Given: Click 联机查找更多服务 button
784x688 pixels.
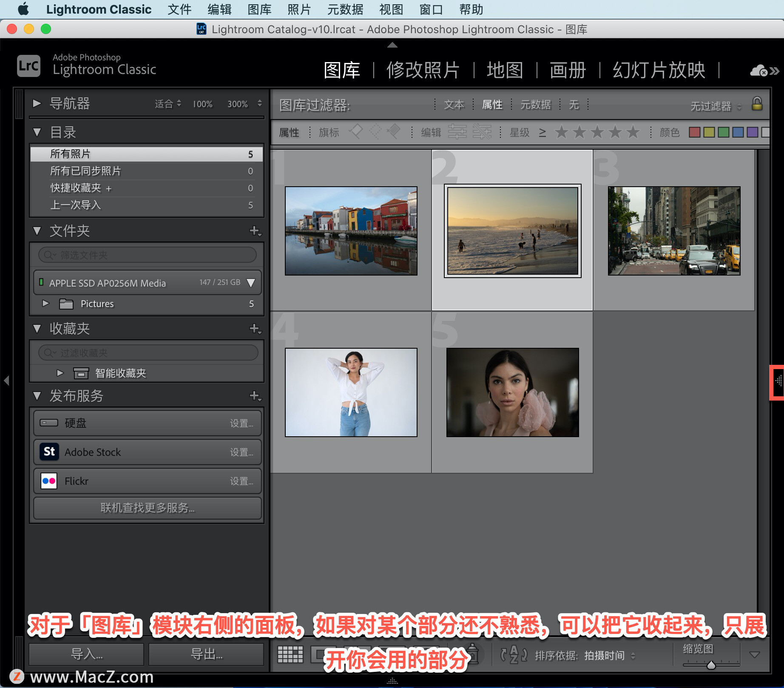Looking at the screenshot, I should [x=148, y=508].
